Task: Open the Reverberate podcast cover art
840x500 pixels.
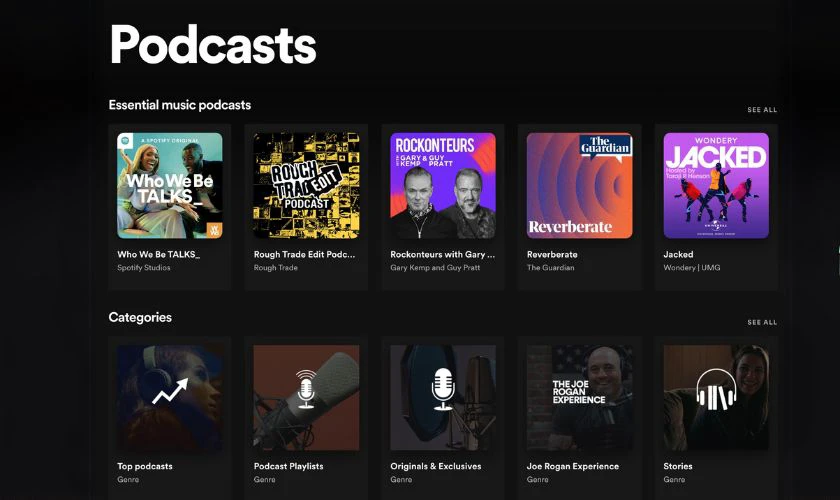Action: click(580, 185)
